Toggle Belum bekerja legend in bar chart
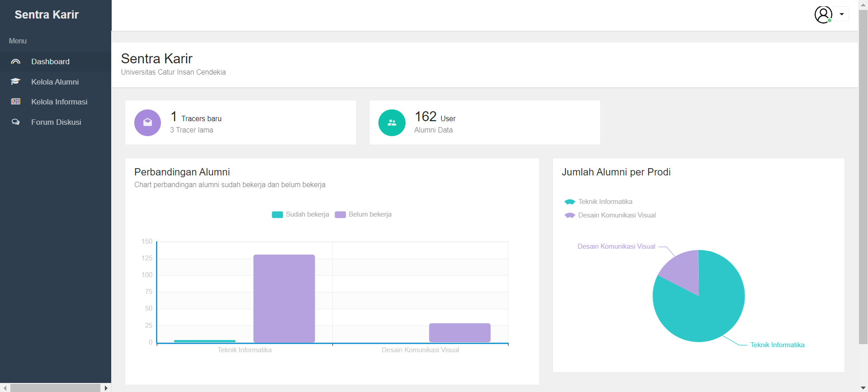This screenshot has height=392, width=868. [363, 214]
